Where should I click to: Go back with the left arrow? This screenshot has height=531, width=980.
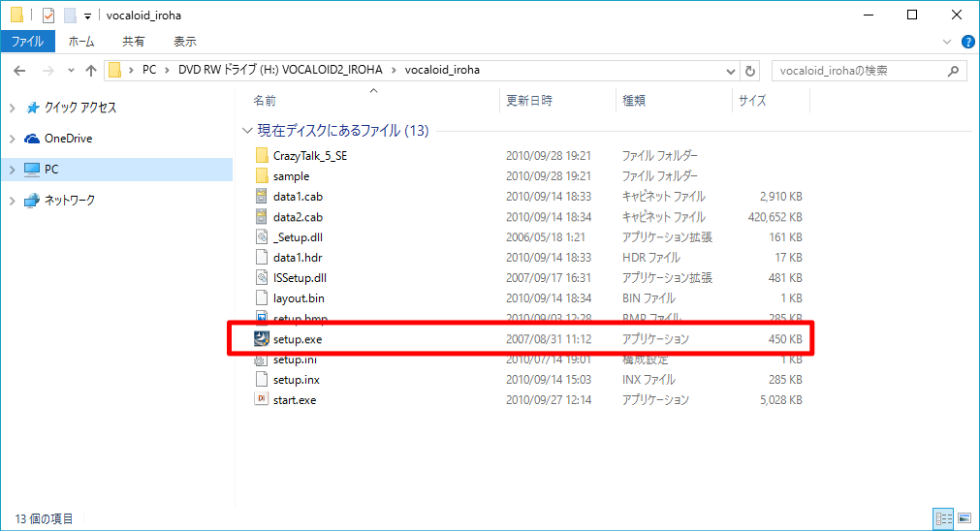(19, 71)
